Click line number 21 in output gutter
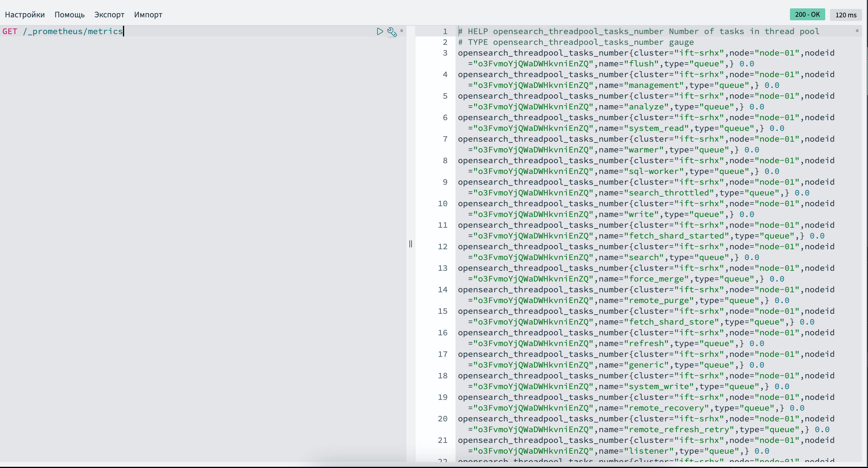The height and width of the screenshot is (468, 868). [442, 440]
